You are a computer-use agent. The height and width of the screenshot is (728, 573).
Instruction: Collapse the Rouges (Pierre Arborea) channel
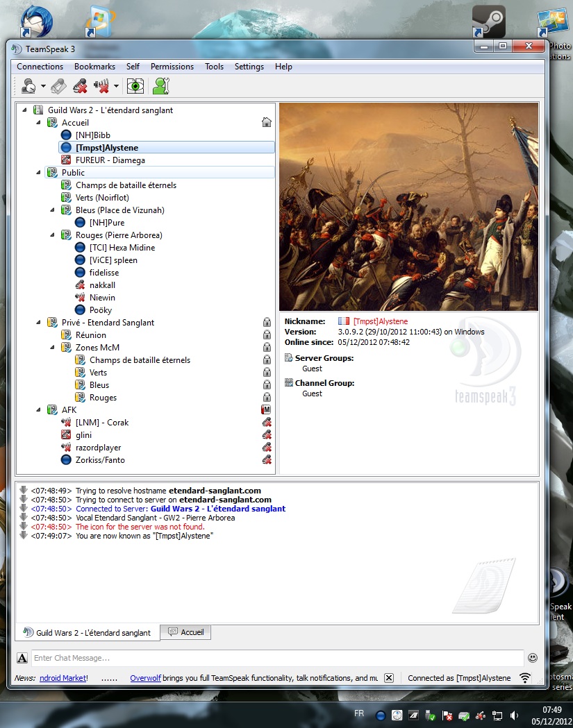(x=53, y=235)
